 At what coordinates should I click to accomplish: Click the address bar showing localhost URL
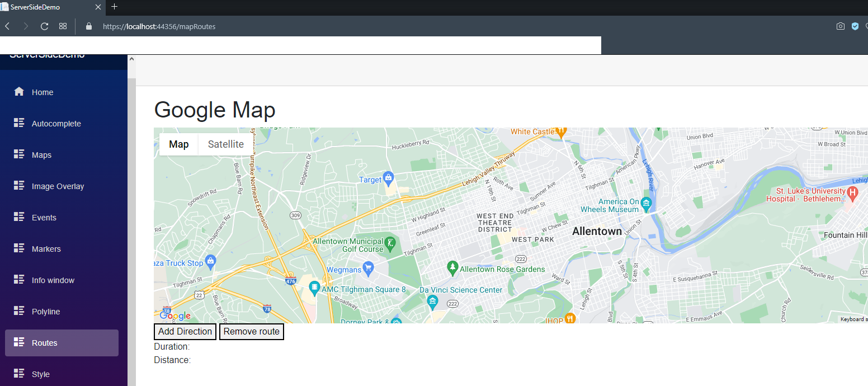[x=159, y=26]
